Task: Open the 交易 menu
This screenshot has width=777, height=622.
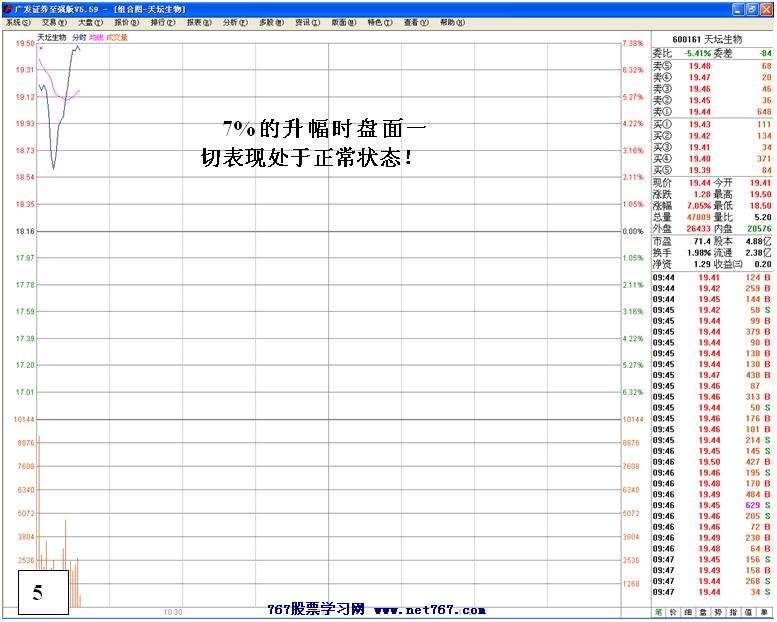Action: pos(55,22)
